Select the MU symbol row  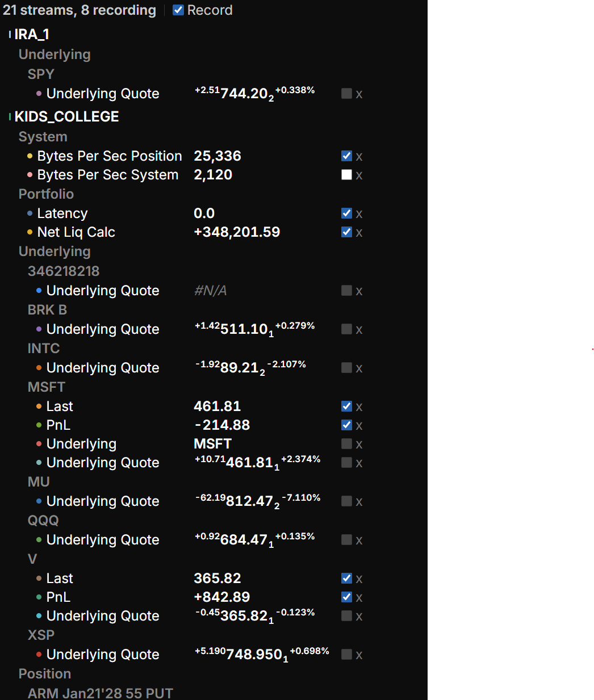(x=39, y=482)
